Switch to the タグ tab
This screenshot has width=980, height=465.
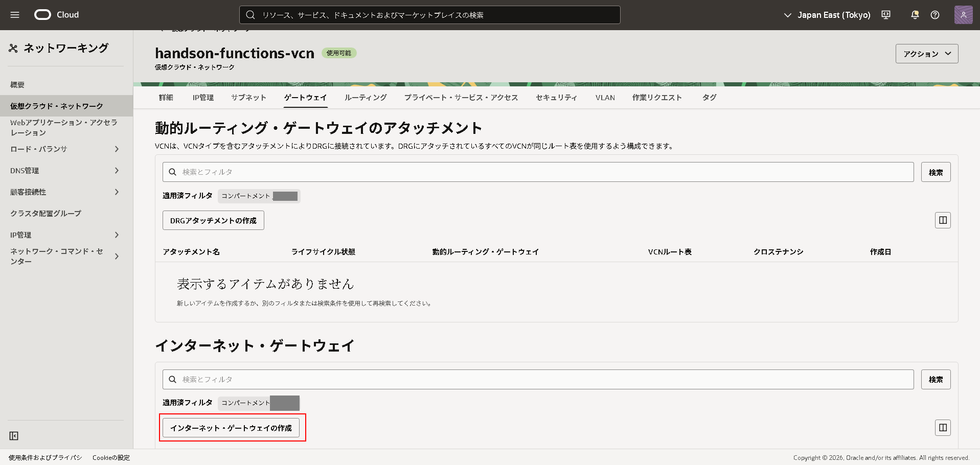(709, 98)
